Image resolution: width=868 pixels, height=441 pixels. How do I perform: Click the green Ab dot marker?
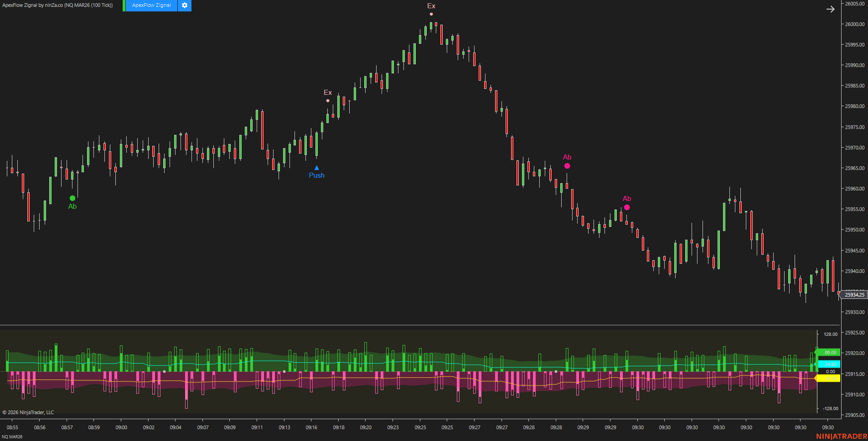(72, 198)
